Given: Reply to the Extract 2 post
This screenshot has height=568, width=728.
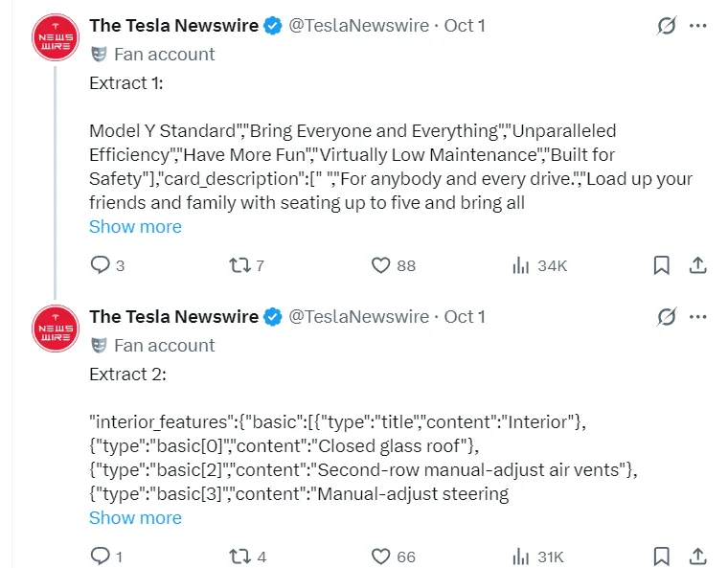Looking at the screenshot, I should tap(101, 557).
